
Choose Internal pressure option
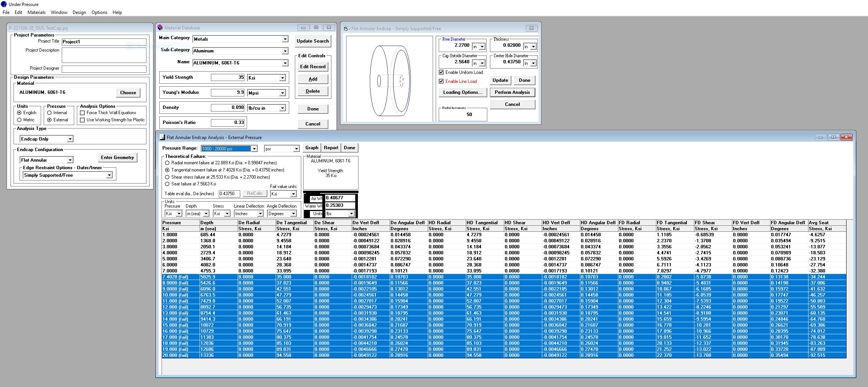(x=49, y=113)
